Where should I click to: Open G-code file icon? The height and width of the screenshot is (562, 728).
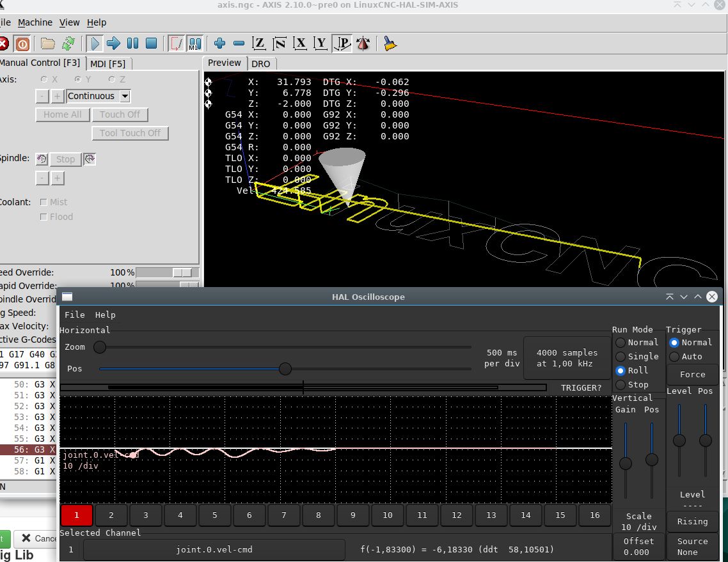point(47,43)
